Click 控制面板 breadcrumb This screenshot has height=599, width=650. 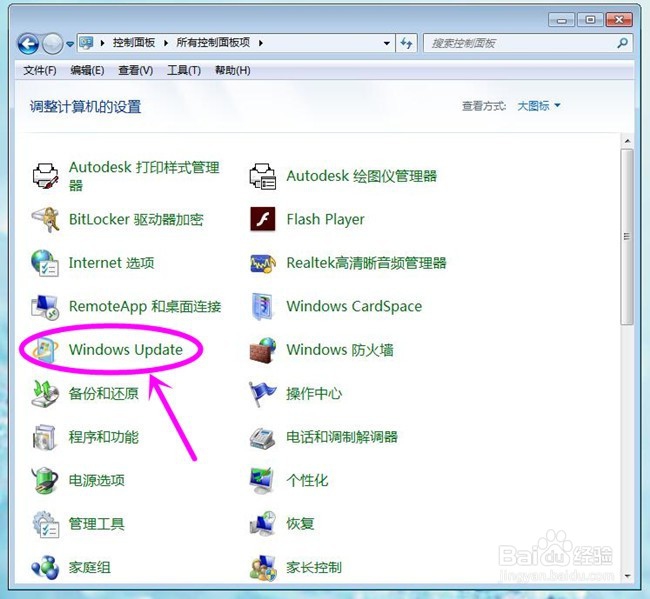tap(134, 43)
